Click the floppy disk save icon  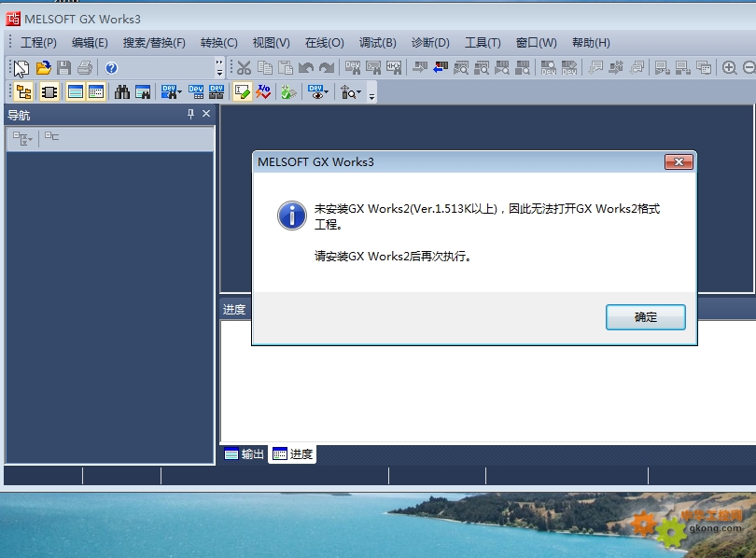tap(64, 68)
